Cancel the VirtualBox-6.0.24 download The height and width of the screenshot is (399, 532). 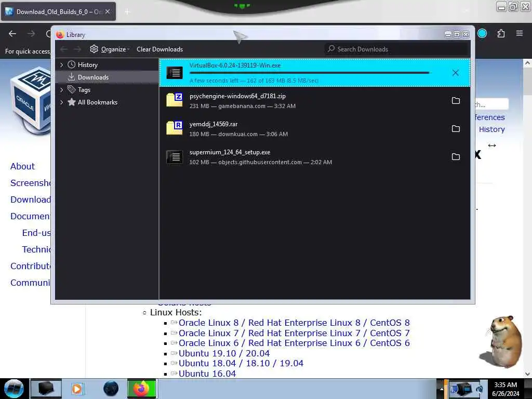pos(455,73)
